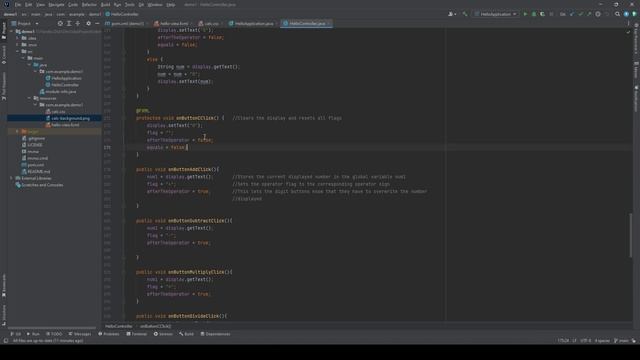
Task: Open the Structure tool window stripe
Action: 4,315
